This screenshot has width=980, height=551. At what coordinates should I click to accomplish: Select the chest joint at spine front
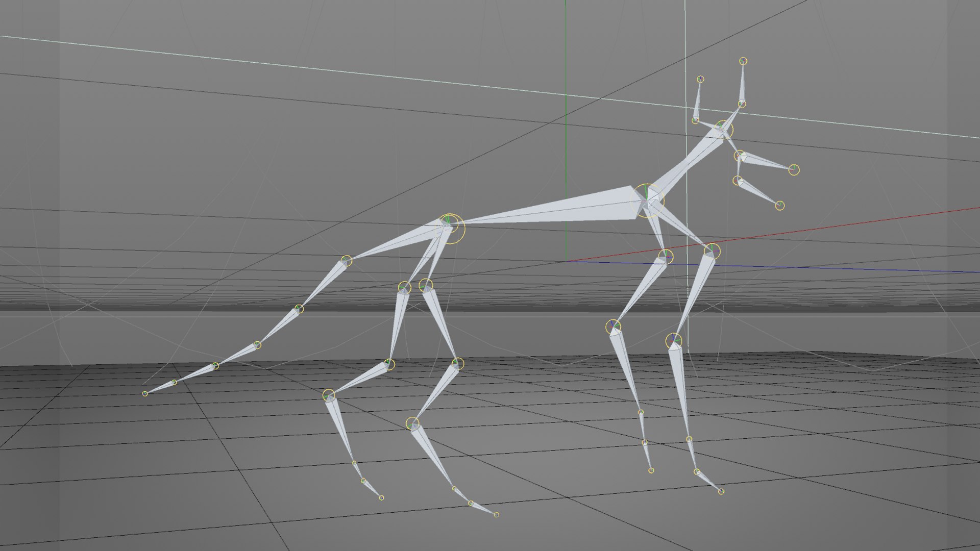(647, 200)
